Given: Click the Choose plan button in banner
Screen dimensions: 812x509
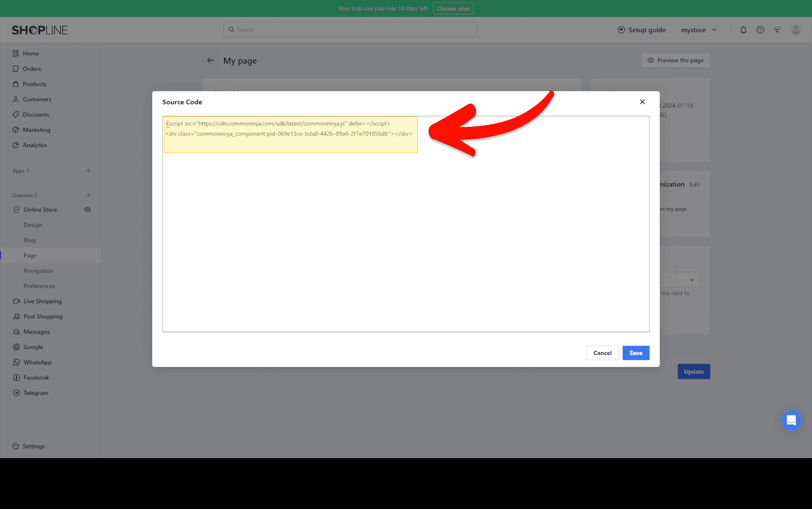Looking at the screenshot, I should [453, 8].
